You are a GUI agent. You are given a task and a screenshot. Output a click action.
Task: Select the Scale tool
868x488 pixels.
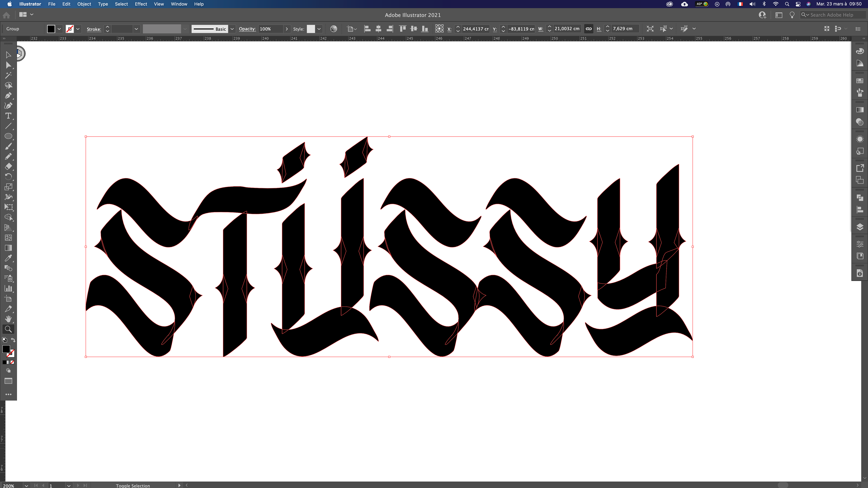point(8,187)
